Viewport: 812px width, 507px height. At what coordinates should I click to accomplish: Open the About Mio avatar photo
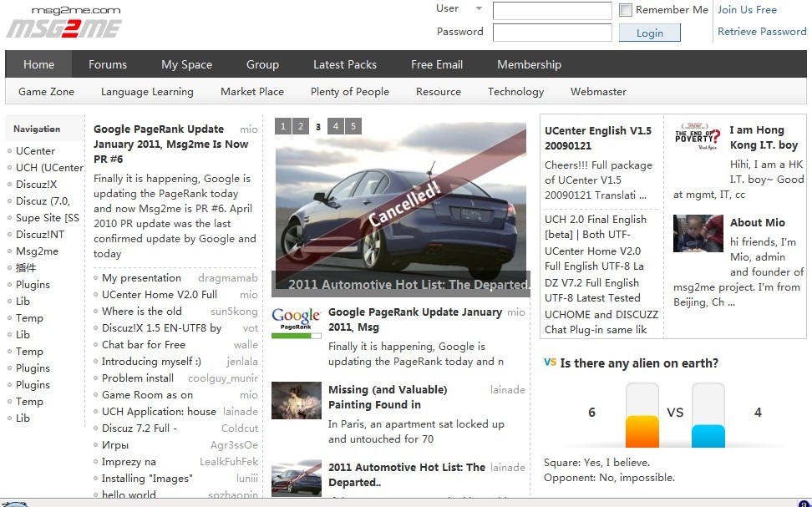coord(698,233)
